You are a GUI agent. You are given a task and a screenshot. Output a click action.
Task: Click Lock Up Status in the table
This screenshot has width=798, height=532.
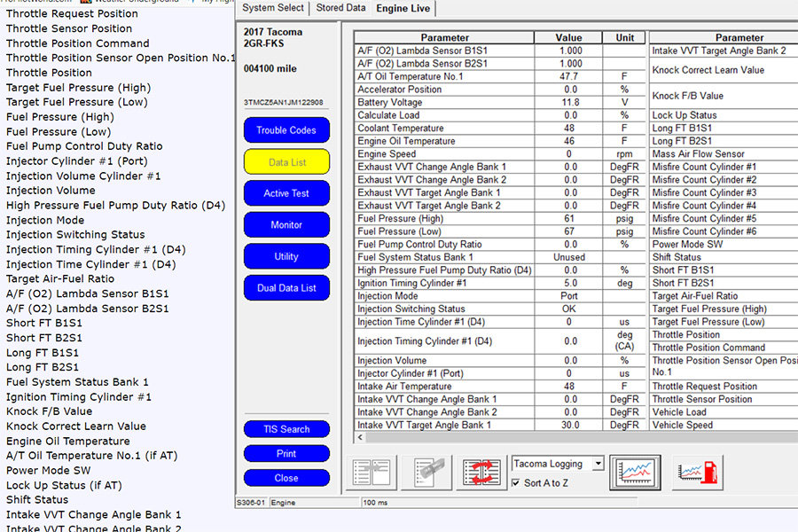684,115
